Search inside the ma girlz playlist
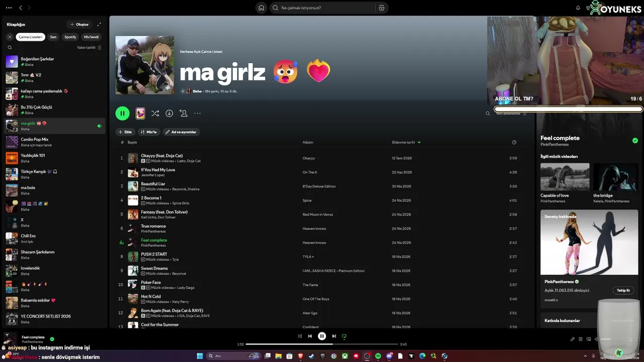Screen dimensions: 644x362 click(x=488, y=114)
